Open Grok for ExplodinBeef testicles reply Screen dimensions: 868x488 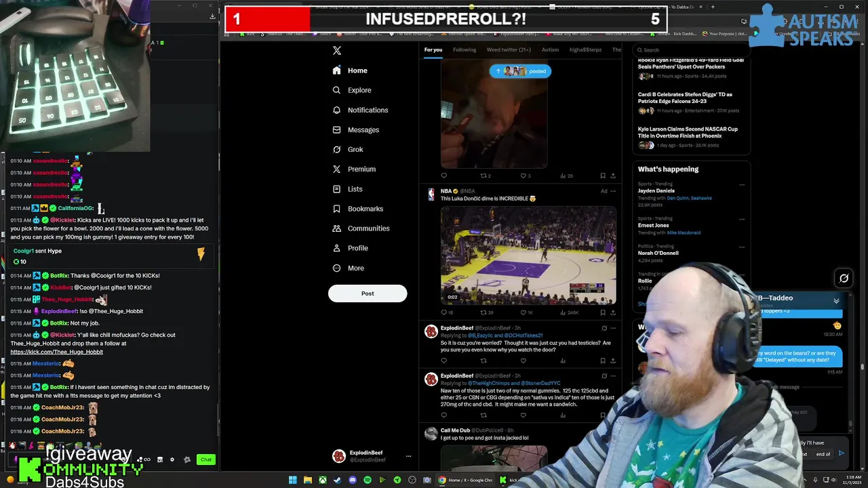[x=604, y=328]
